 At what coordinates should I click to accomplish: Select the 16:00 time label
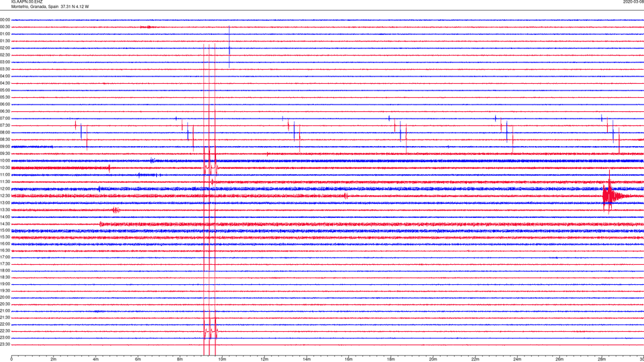[5, 244]
